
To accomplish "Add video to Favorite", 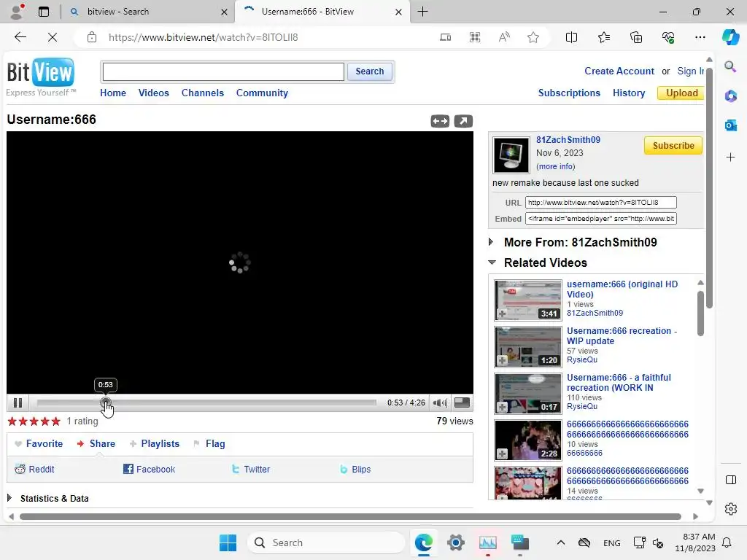I will (39, 443).
